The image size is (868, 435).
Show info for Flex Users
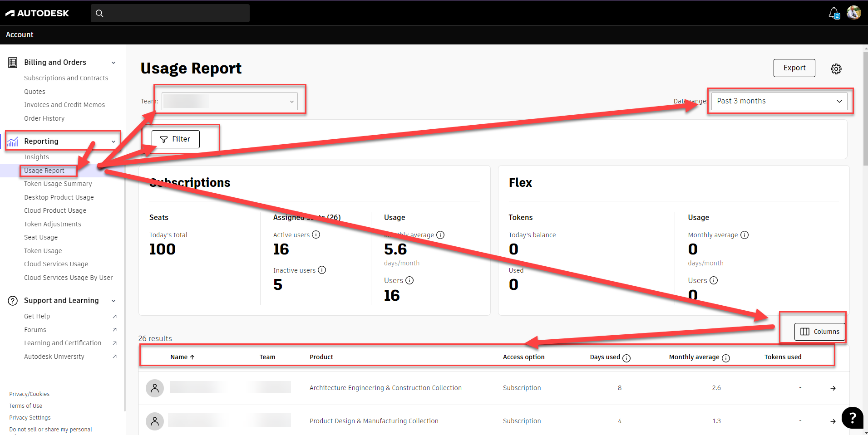[x=714, y=280]
